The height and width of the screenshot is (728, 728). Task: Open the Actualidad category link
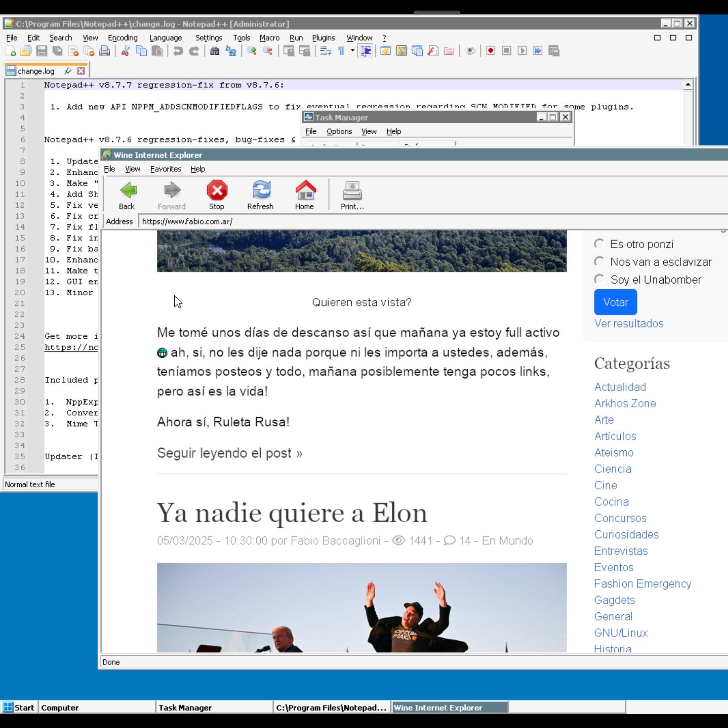(x=620, y=387)
